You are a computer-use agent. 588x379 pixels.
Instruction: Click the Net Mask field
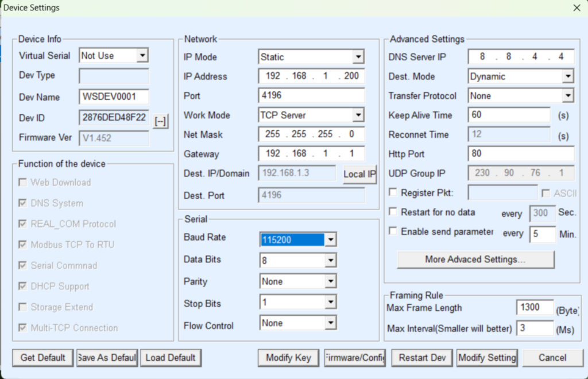311,134
